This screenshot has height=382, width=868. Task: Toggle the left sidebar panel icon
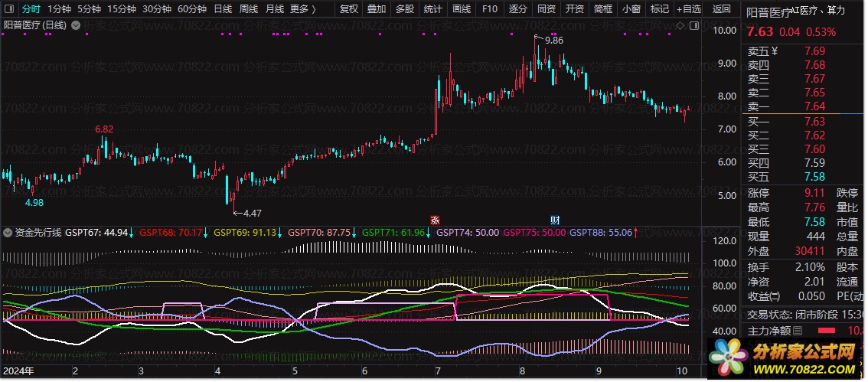(x=10, y=9)
